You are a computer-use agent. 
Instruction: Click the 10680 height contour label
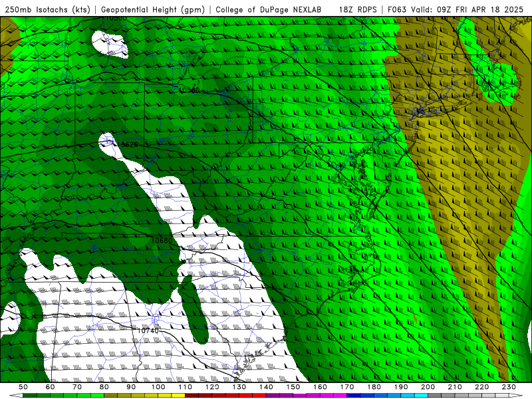pos(162,240)
